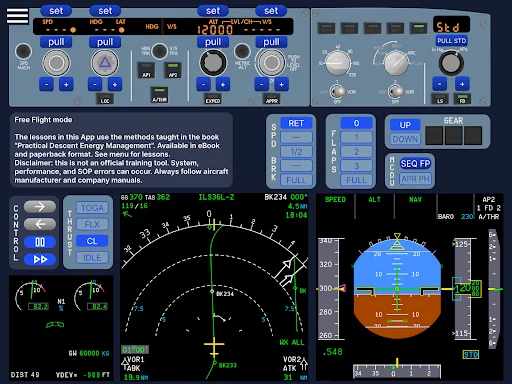Click the set button above V/S window
This screenshot has width=512, height=384.
271,11
